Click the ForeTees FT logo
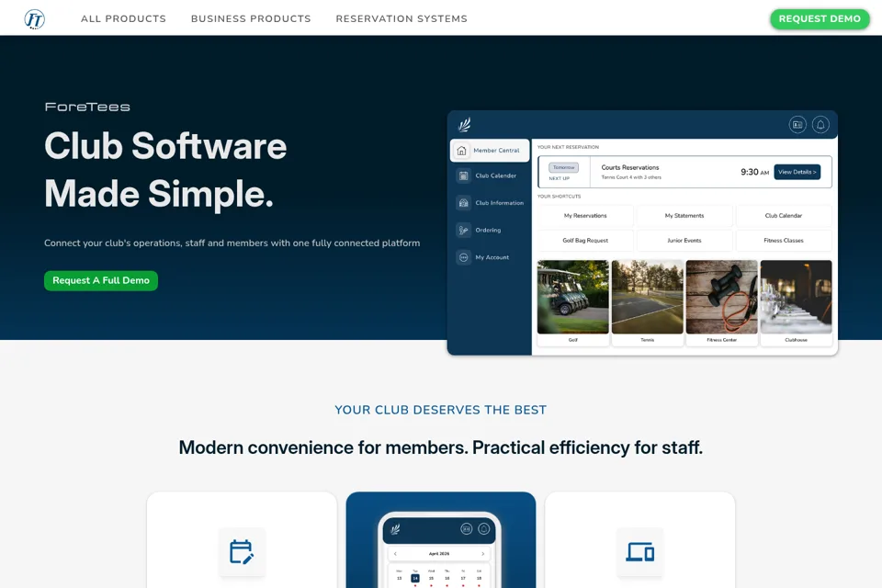This screenshot has height=588, width=882. point(34,18)
